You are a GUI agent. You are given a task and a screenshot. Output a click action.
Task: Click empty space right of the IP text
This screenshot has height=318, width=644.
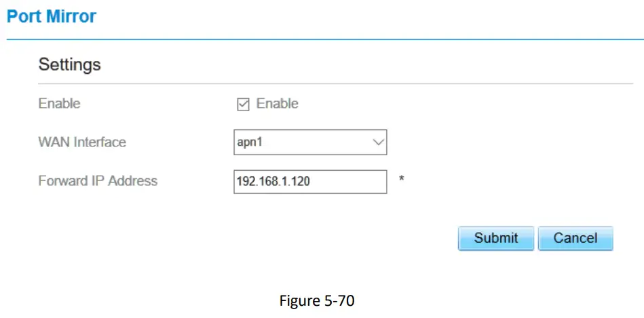click(x=353, y=182)
